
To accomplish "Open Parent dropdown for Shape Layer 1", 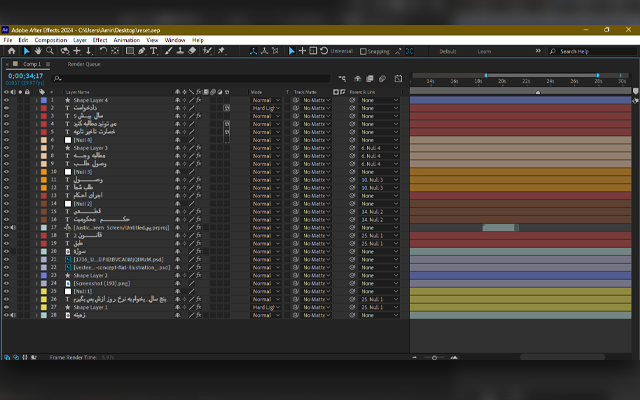I will (x=379, y=307).
